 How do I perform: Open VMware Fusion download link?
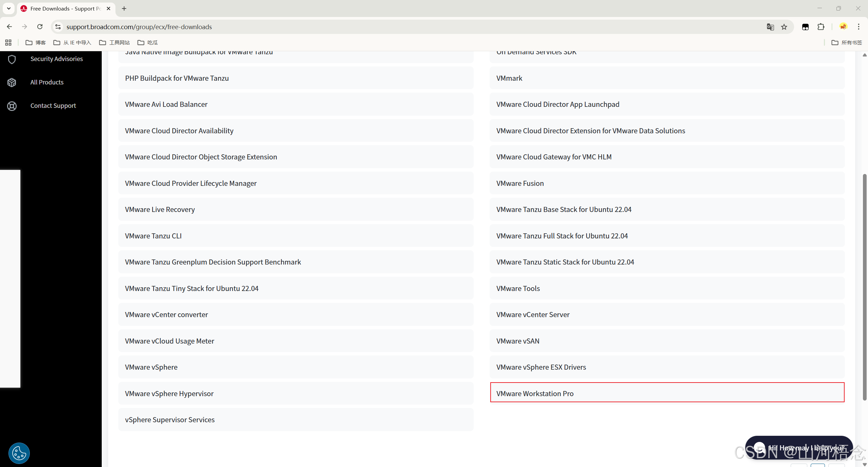click(520, 183)
